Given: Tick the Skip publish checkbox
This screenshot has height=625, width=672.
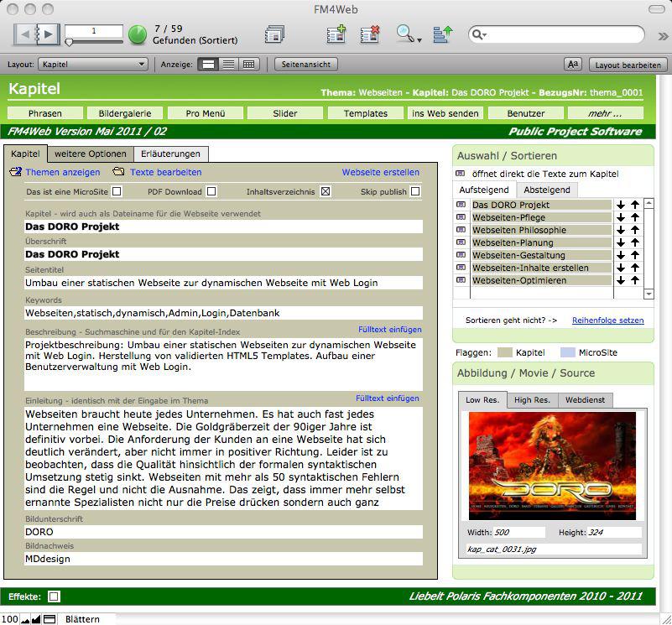Looking at the screenshot, I should click(414, 191).
